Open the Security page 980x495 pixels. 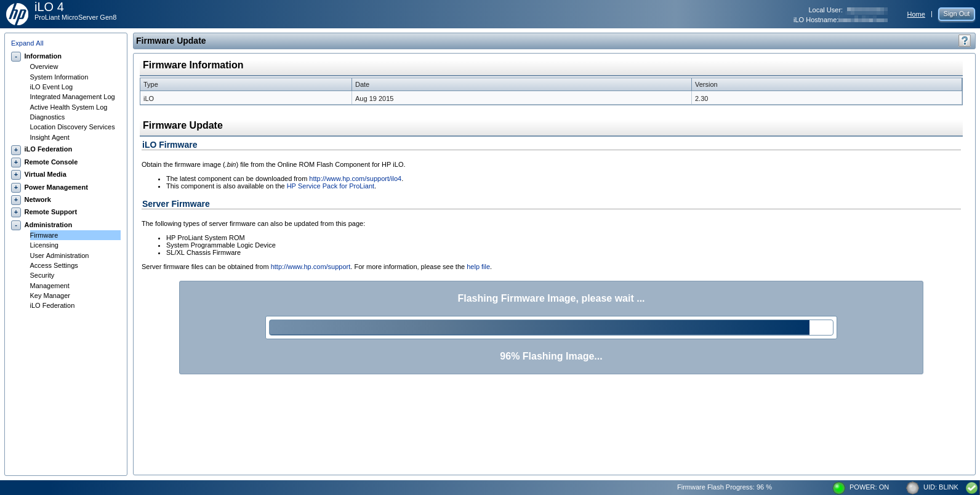tap(42, 275)
